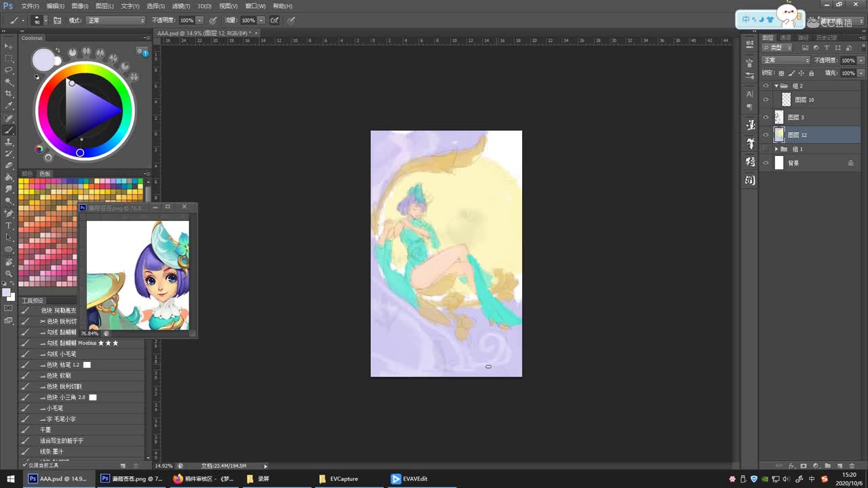The image size is (868, 488).
Task: Open the 滤镜 menu
Action: tap(180, 6)
